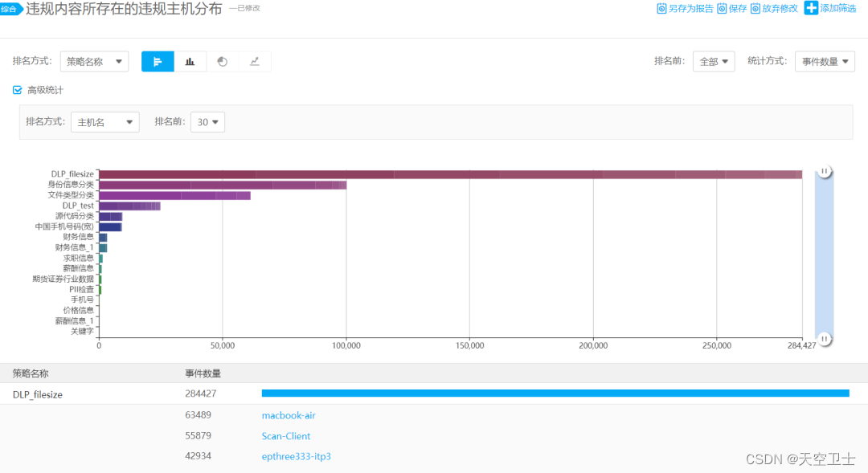This screenshot has height=473, width=868.
Task: Click the 42934 event count value
Action: click(x=199, y=456)
